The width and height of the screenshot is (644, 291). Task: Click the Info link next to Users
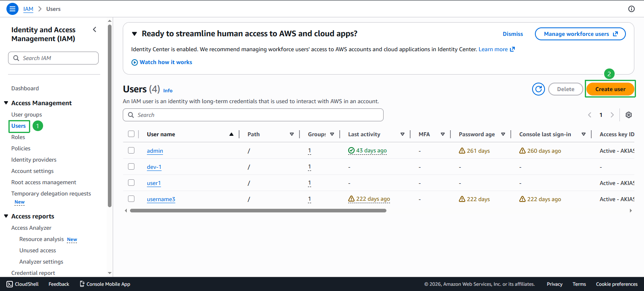[168, 91]
